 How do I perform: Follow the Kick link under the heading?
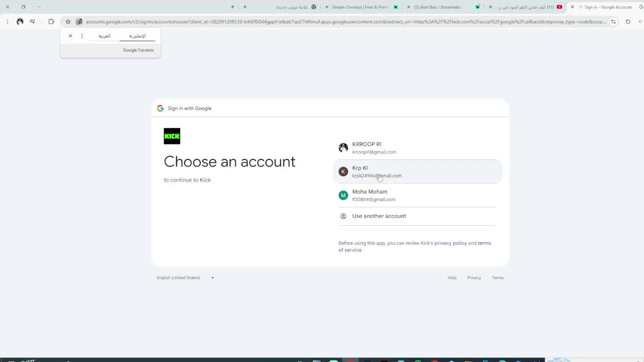[205, 180]
